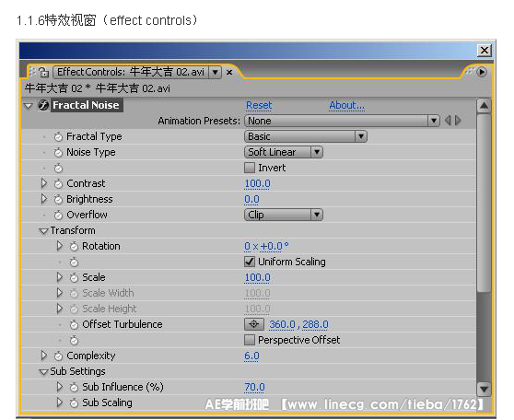The image size is (514, 420).
Task: Click the Scale value 100.0
Action: pyautogui.click(x=257, y=278)
